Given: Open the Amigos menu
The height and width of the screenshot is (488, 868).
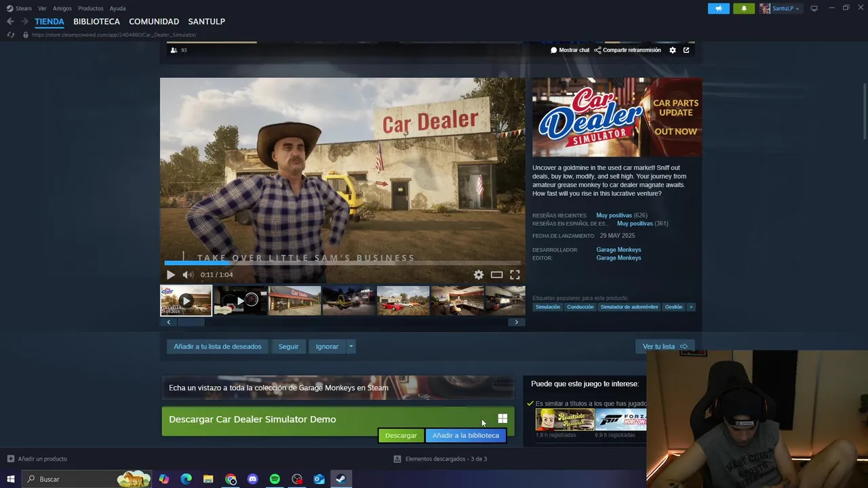Looking at the screenshot, I should pos(62,8).
